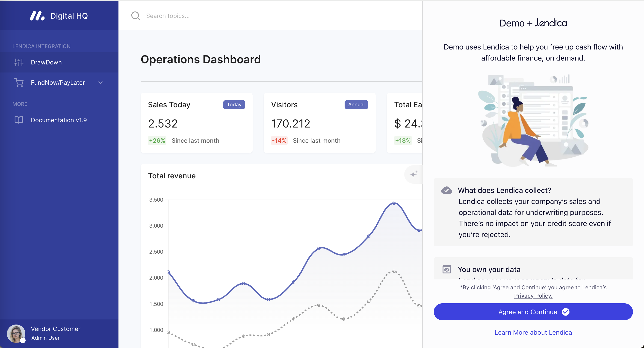The height and width of the screenshot is (348, 644).
Task: Click the Documentation book icon
Action: point(19,120)
